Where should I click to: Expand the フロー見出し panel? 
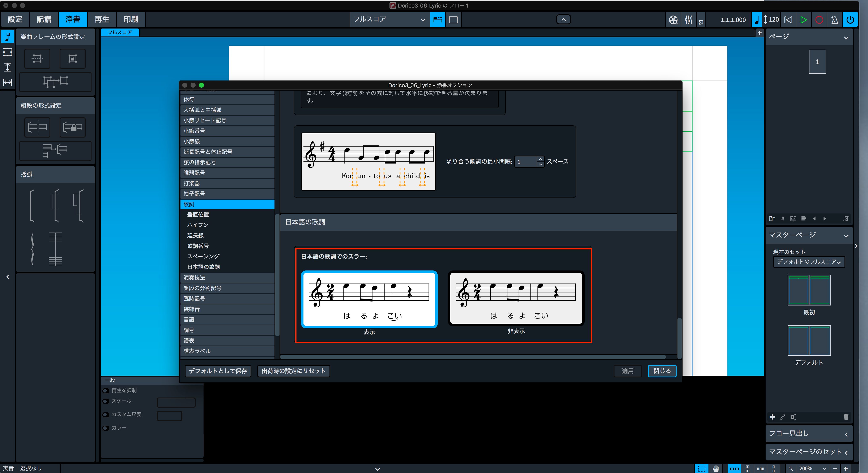[x=809, y=434]
